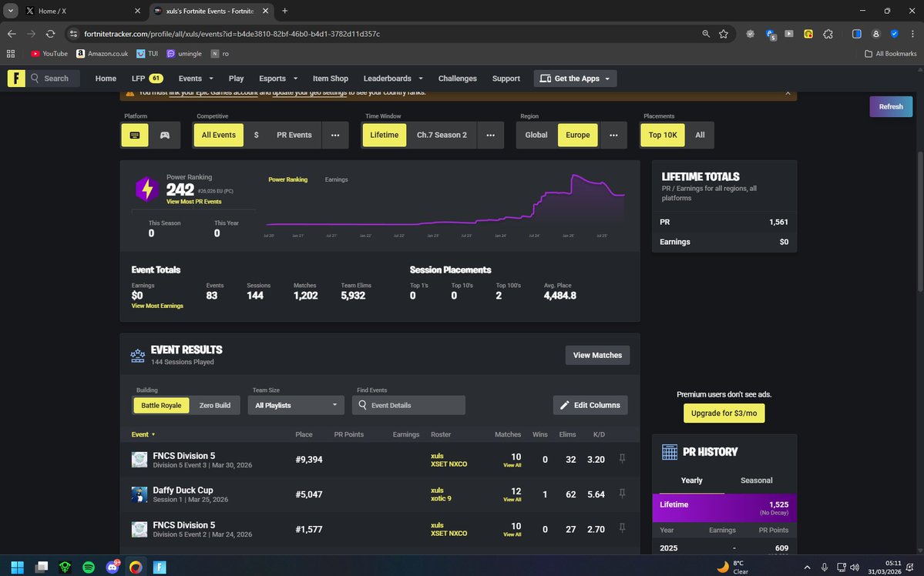Open the LFP menu item
Image resolution: width=924 pixels, height=576 pixels.
(x=146, y=79)
